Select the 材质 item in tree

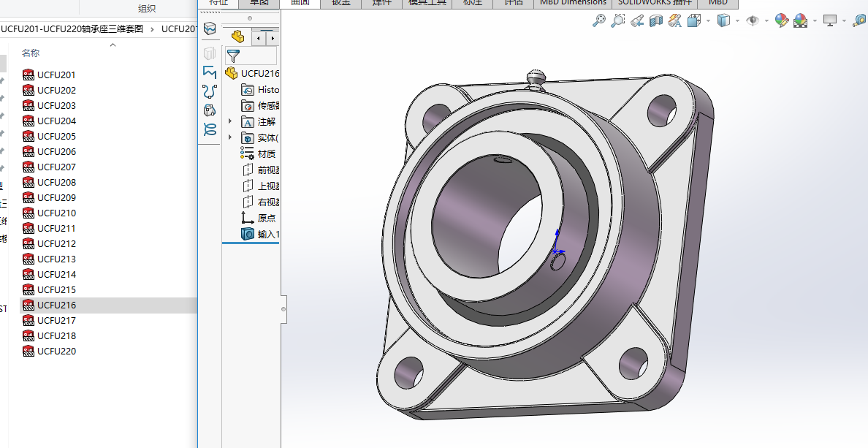click(266, 153)
